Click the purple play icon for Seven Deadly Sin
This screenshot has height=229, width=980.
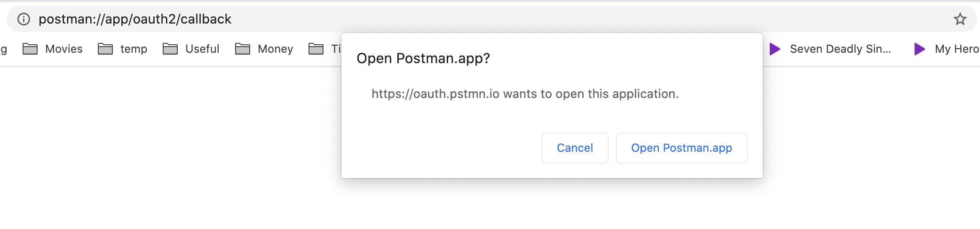pyautogui.click(x=775, y=49)
